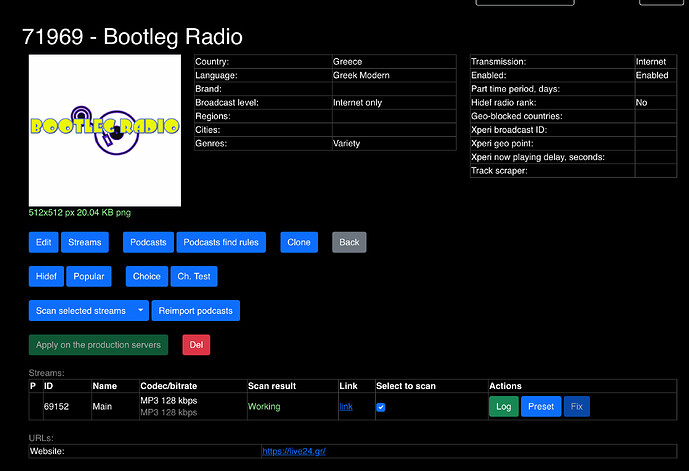Uncheck Select to scan for stream 69152
This screenshot has width=689, height=471.
381,407
